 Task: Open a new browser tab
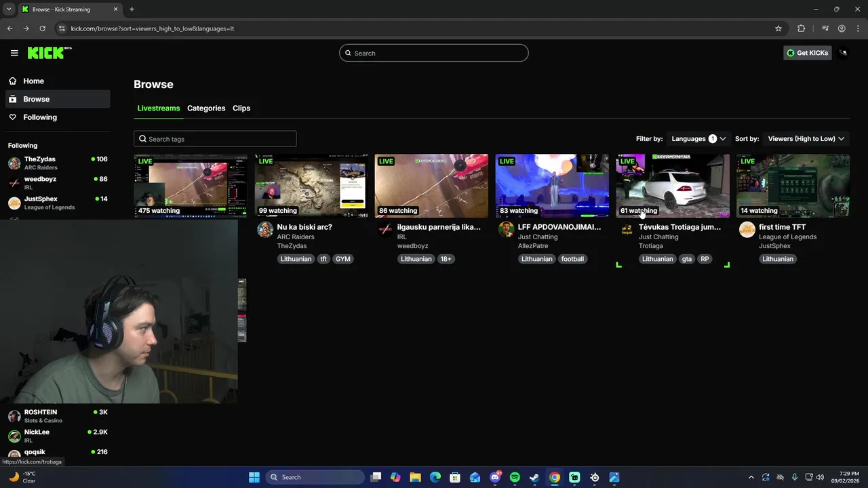click(x=132, y=9)
